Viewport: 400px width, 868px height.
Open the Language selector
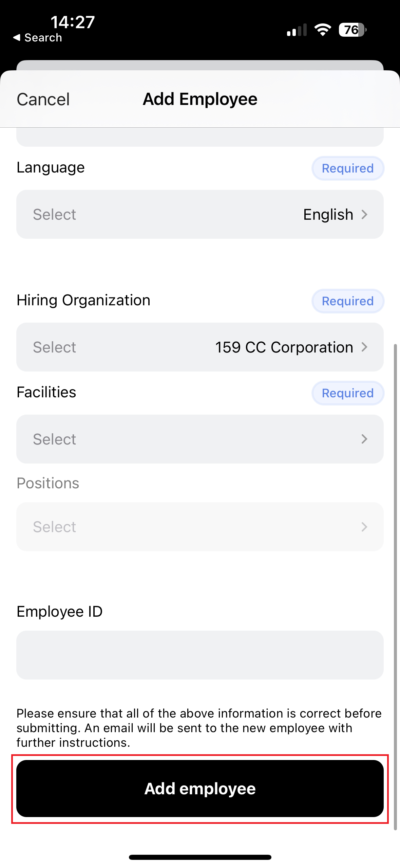(200, 214)
